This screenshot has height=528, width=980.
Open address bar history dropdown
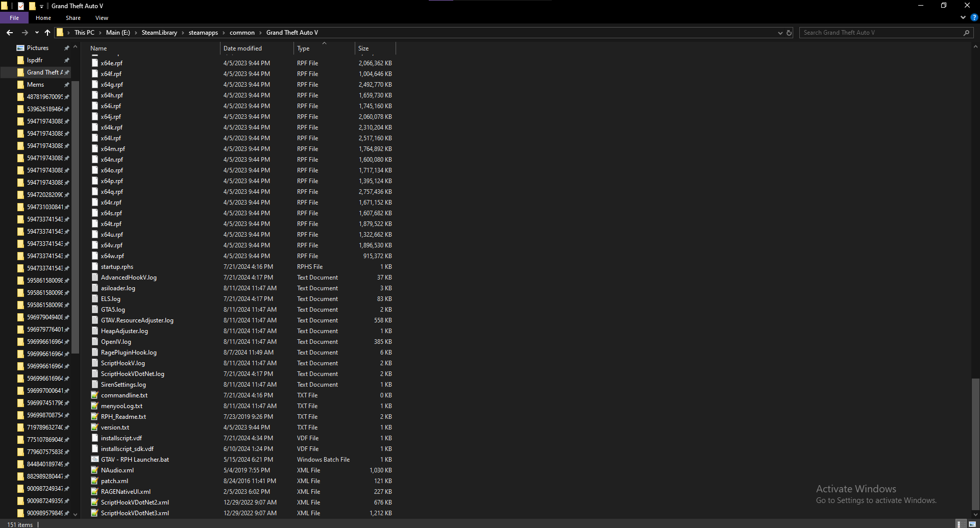tap(780, 33)
